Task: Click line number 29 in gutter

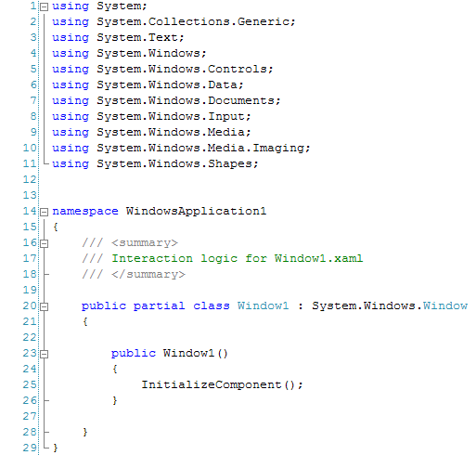Action: pyautogui.click(x=30, y=448)
